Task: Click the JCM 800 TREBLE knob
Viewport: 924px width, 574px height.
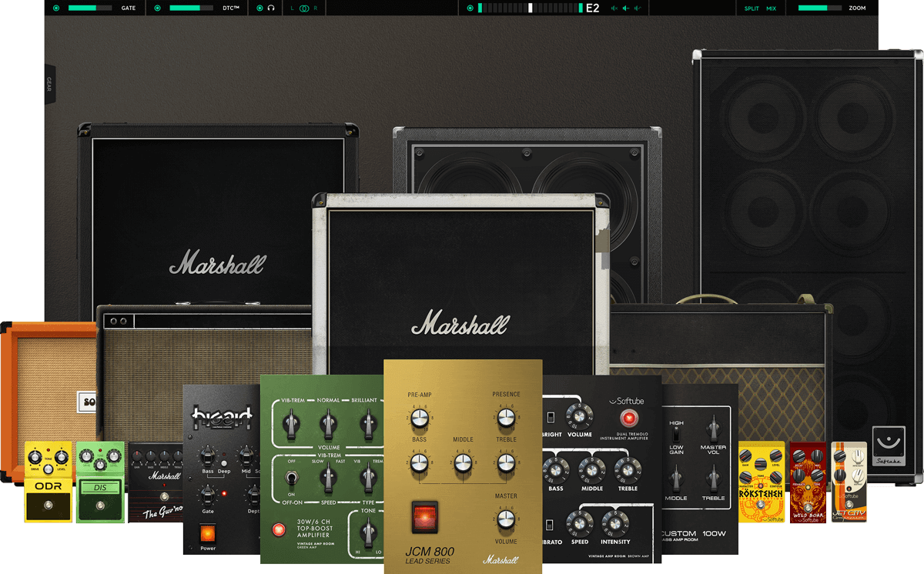Action: point(506,462)
